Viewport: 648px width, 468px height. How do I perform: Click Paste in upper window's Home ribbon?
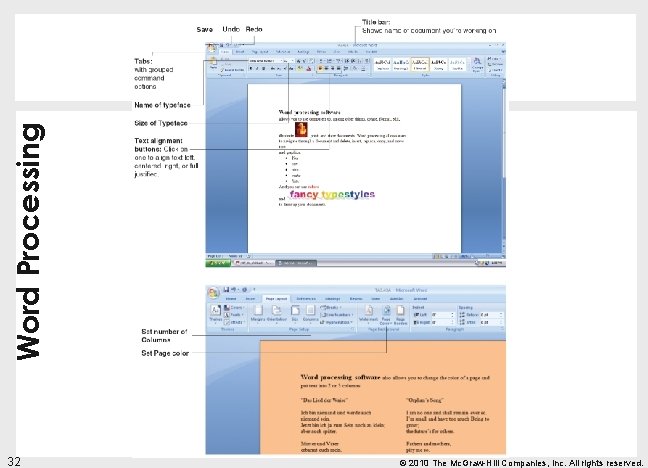pos(213,62)
